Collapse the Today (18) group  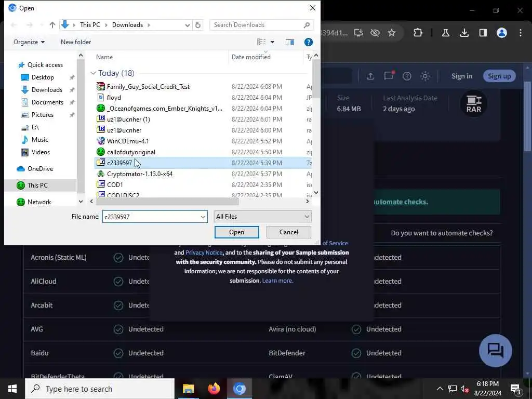tap(93, 73)
